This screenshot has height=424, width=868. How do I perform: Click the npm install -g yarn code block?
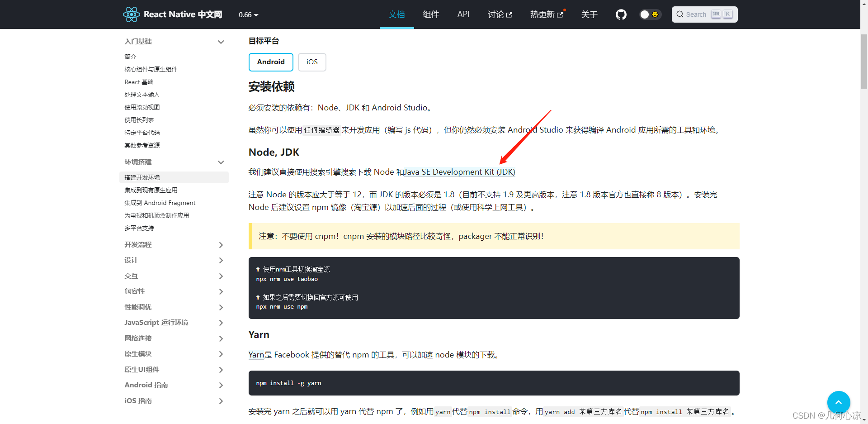tap(494, 383)
